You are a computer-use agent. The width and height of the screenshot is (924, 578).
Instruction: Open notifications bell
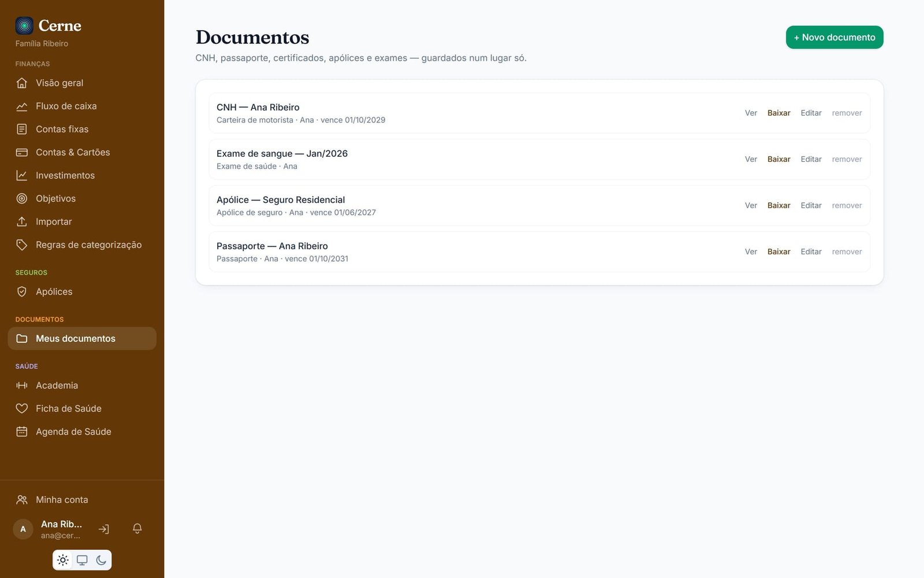click(x=137, y=528)
